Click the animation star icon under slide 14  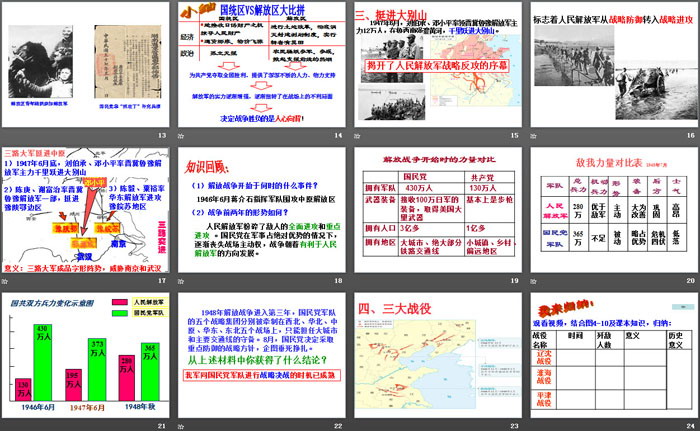pyautogui.click(x=181, y=136)
